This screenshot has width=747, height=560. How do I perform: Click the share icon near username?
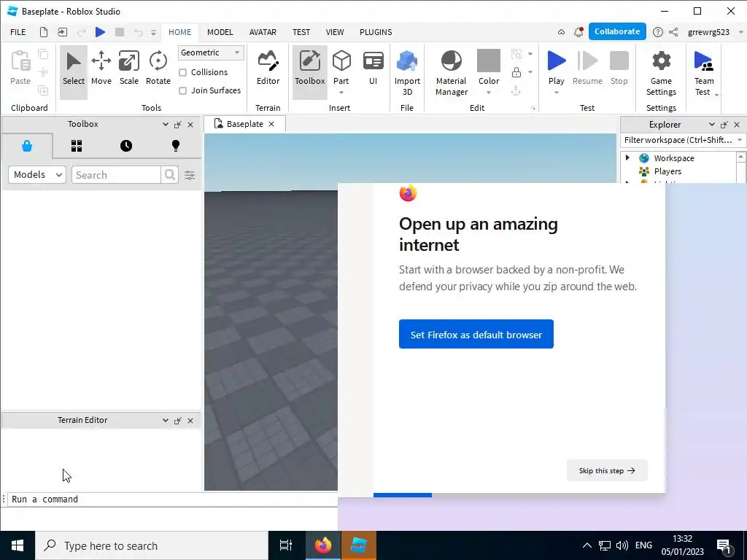(x=673, y=32)
